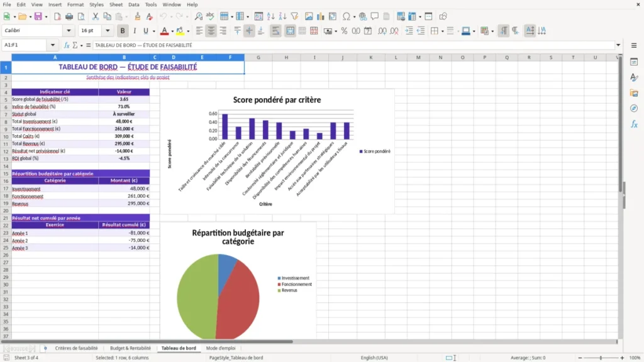Open sidebar Styles icon
644x362 pixels.
[634, 77]
